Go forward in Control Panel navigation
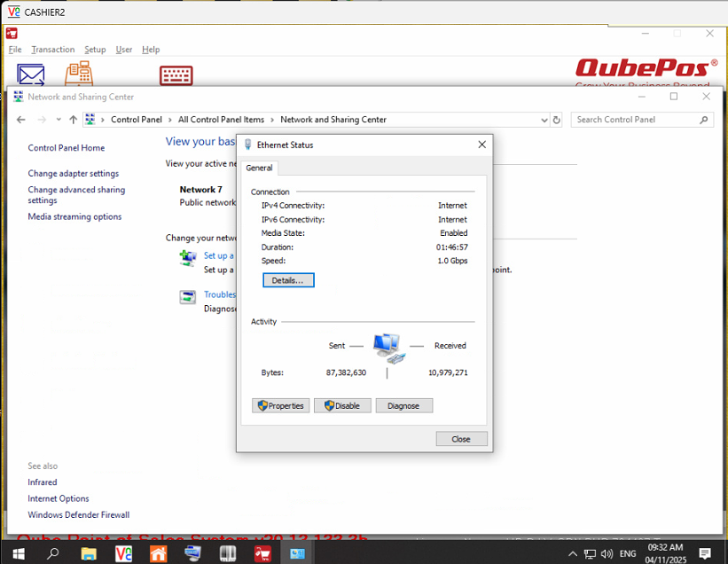Image resolution: width=728 pixels, height=564 pixels. point(42,120)
